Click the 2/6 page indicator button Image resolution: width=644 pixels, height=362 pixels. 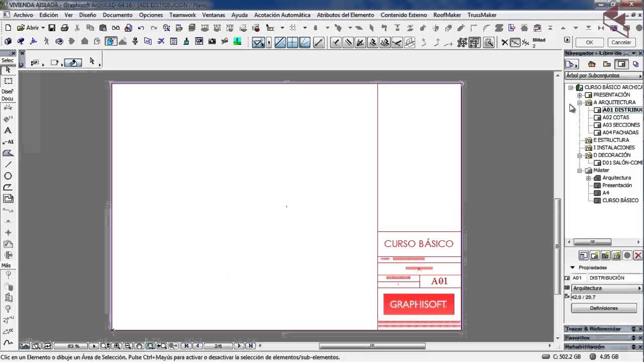218,346
